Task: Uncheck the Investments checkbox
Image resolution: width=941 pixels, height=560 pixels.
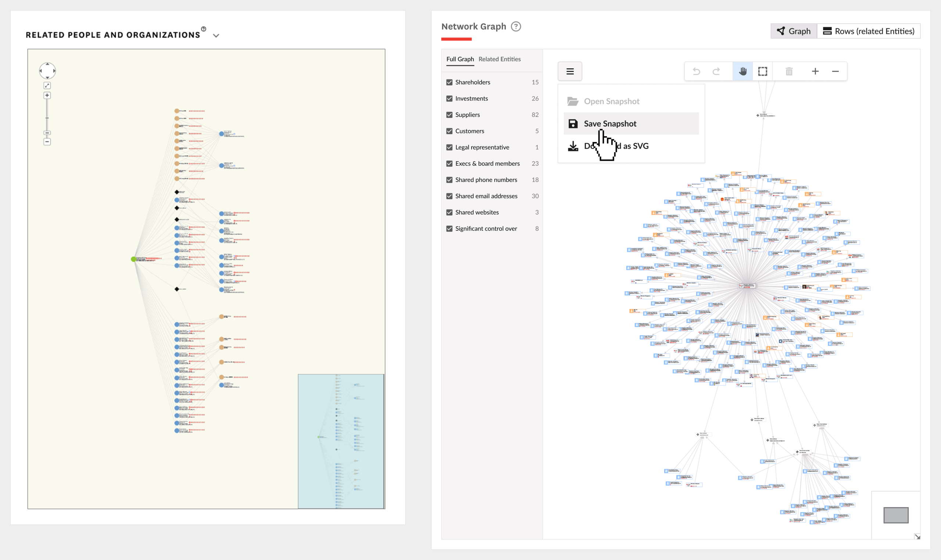Action: click(449, 98)
